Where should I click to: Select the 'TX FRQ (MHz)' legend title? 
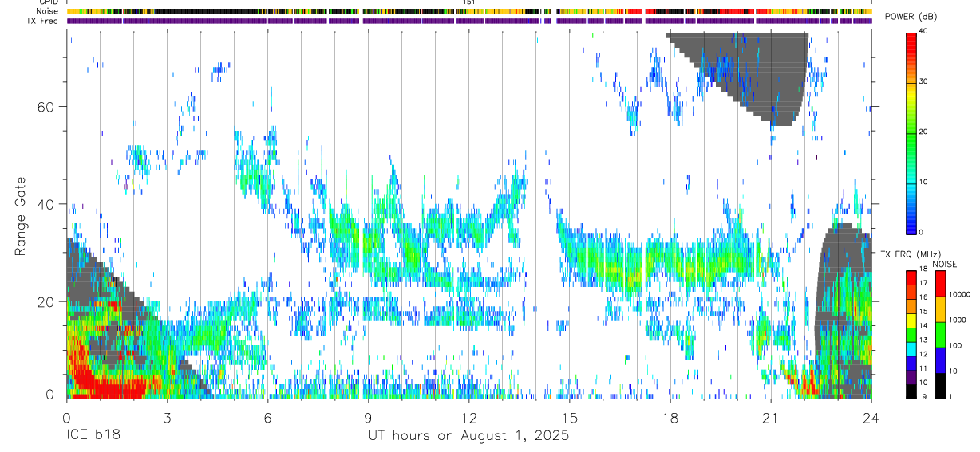(x=906, y=254)
